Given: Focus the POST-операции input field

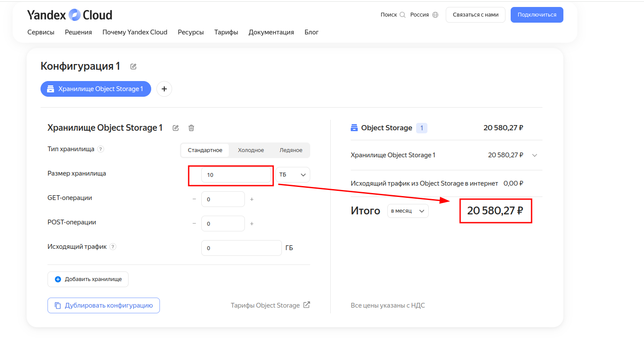Looking at the screenshot, I should pos(223,224).
